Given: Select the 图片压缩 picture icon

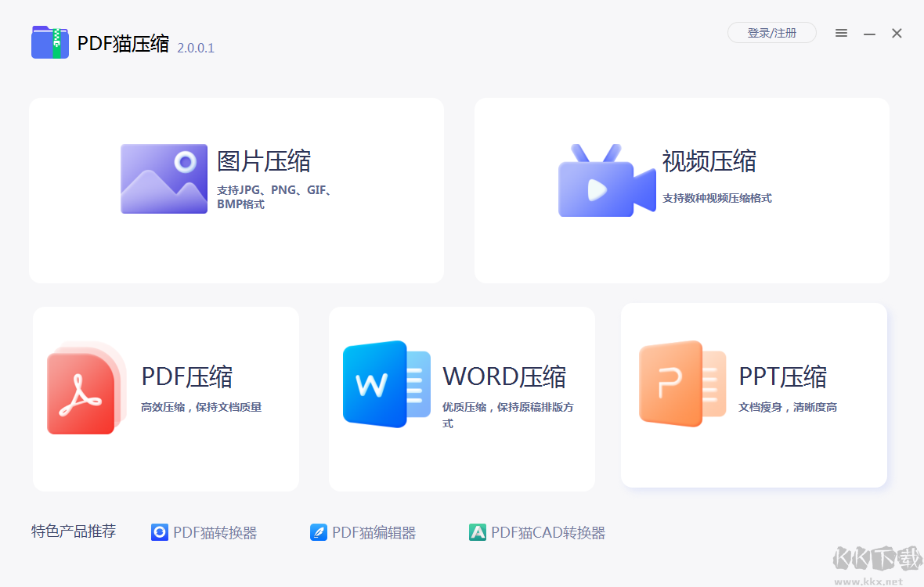Looking at the screenshot, I should coord(164,178).
